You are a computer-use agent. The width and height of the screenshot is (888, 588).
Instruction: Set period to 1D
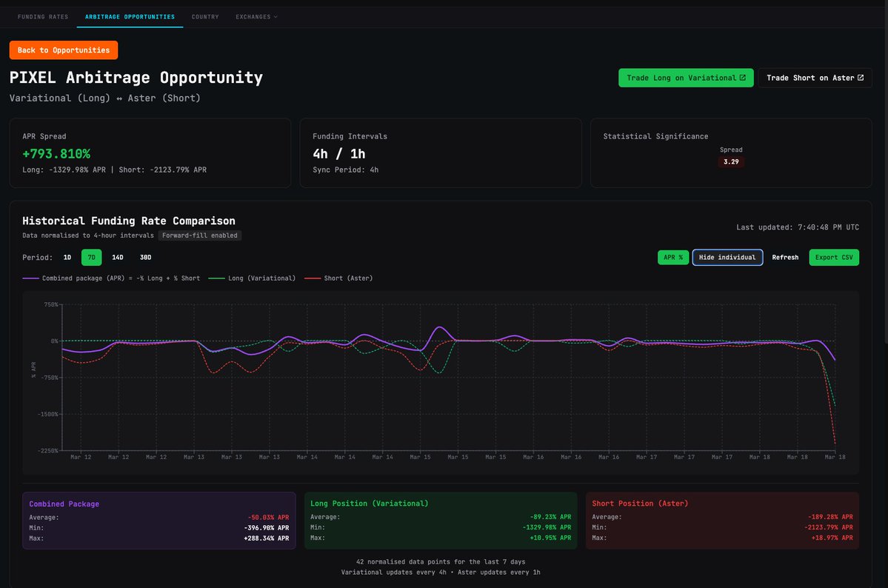(67, 257)
